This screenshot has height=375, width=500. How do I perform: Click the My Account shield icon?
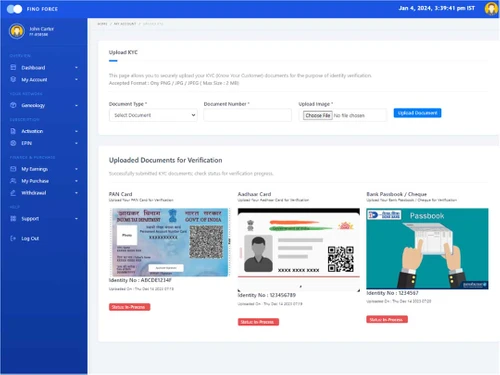13,79
